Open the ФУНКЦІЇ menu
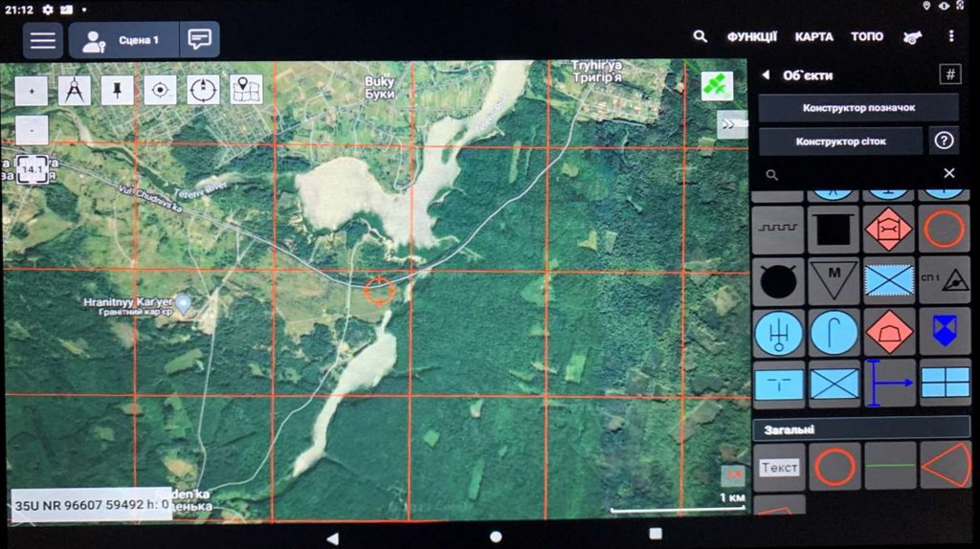 point(752,37)
